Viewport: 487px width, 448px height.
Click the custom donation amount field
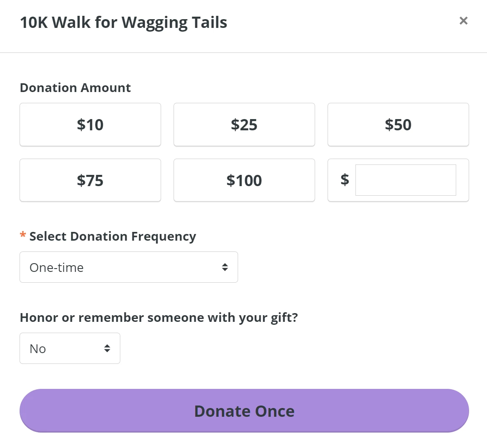[x=405, y=180]
